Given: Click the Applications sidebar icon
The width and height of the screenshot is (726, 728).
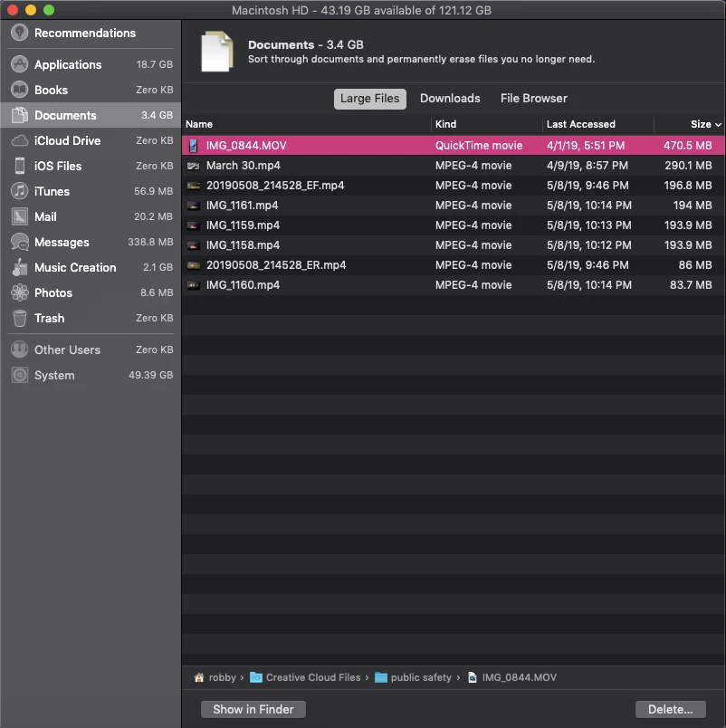Looking at the screenshot, I should coord(20,64).
